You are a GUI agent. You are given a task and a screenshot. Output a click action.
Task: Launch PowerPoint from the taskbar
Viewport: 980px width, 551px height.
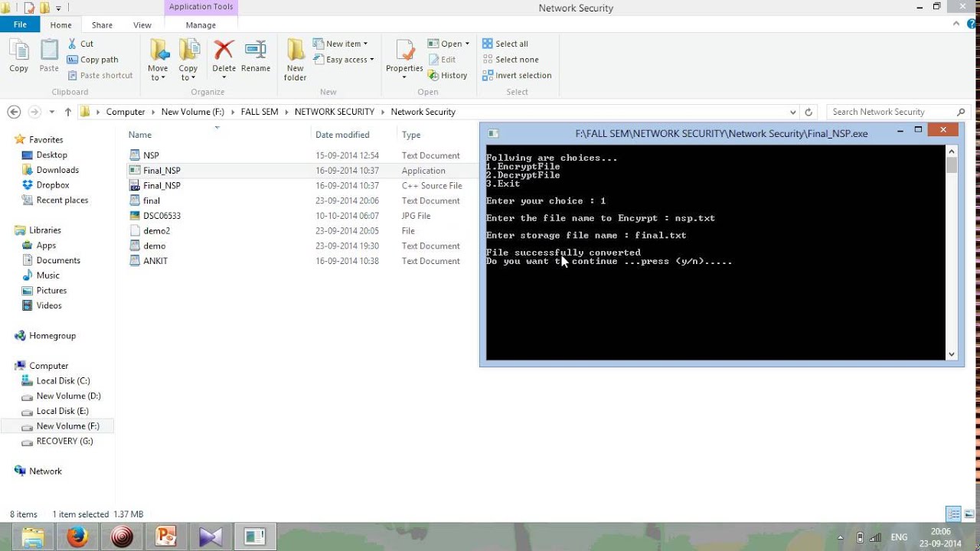166,537
